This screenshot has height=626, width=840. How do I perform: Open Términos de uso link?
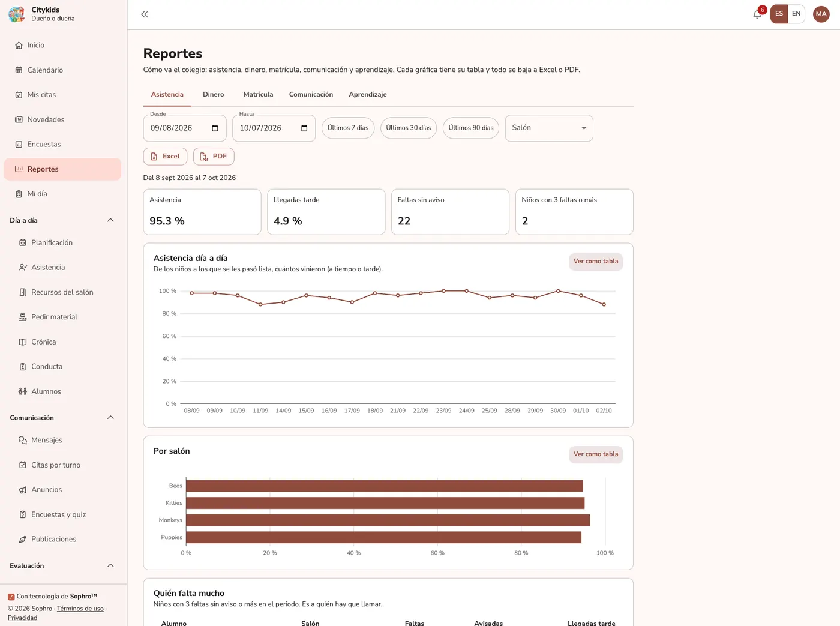pos(80,609)
